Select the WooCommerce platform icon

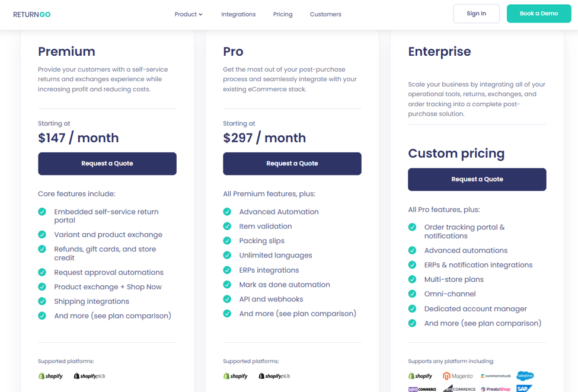tap(422, 388)
